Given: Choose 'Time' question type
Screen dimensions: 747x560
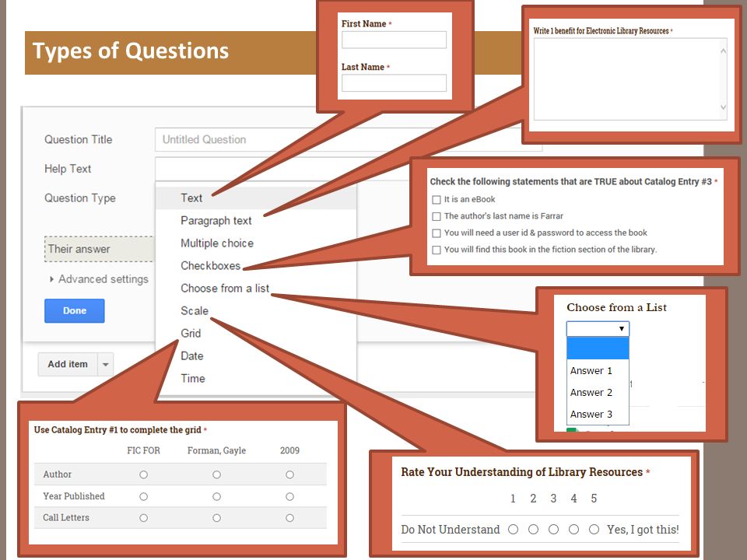Looking at the screenshot, I should (x=192, y=378).
